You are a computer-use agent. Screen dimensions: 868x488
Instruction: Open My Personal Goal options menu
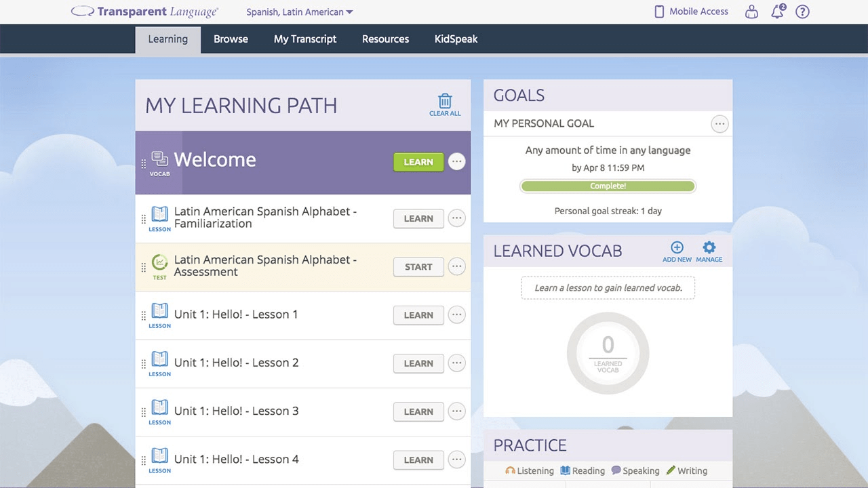[719, 124]
